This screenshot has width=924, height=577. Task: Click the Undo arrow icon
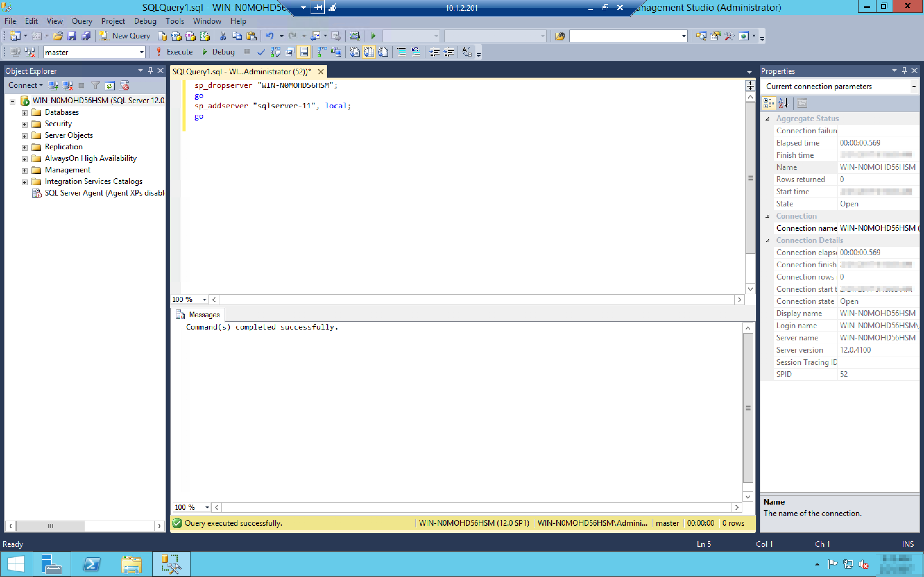point(270,36)
